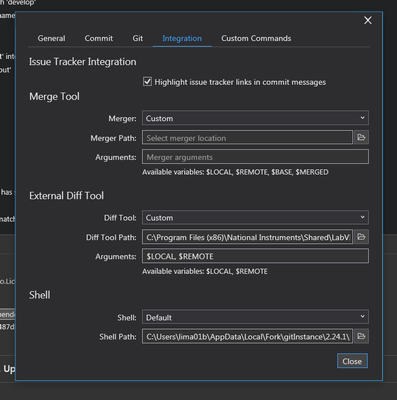Open the Shell dropdown
Viewport: 397px width, 400px height.
[255, 317]
